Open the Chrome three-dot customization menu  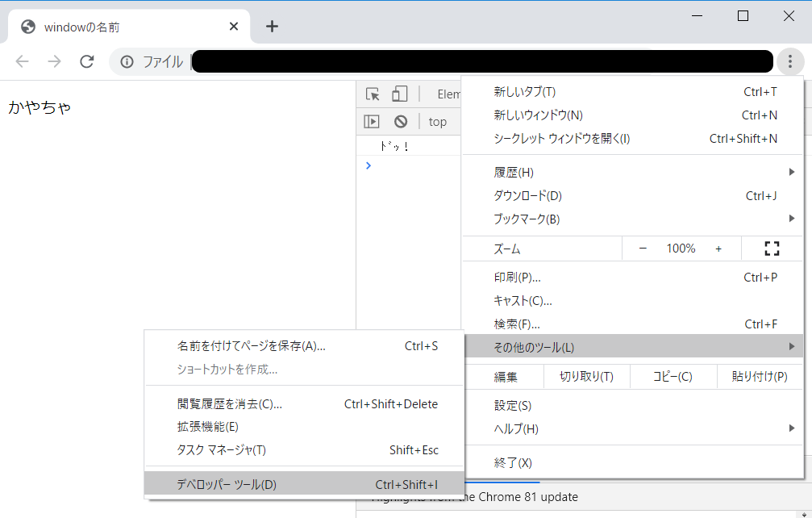click(791, 61)
